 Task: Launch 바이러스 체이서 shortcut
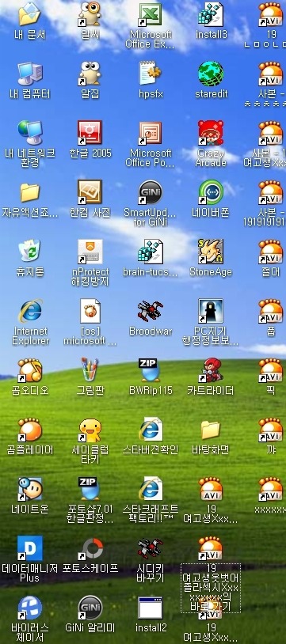tap(29, 607)
